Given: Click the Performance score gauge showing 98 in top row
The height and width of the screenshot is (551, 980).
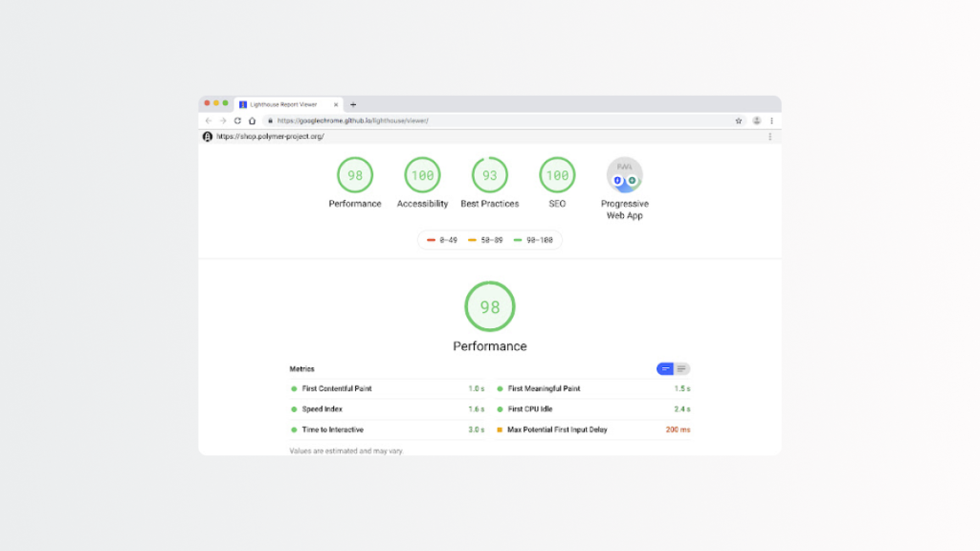Looking at the screenshot, I should [355, 175].
